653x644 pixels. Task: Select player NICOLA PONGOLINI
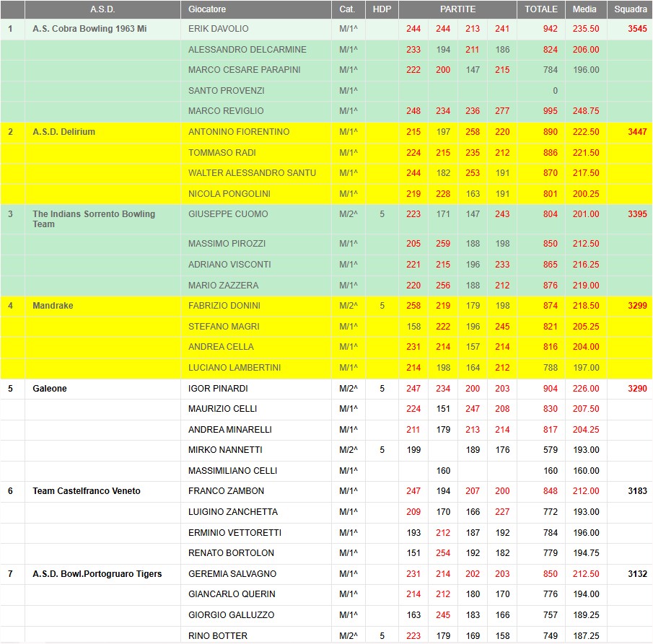click(229, 193)
